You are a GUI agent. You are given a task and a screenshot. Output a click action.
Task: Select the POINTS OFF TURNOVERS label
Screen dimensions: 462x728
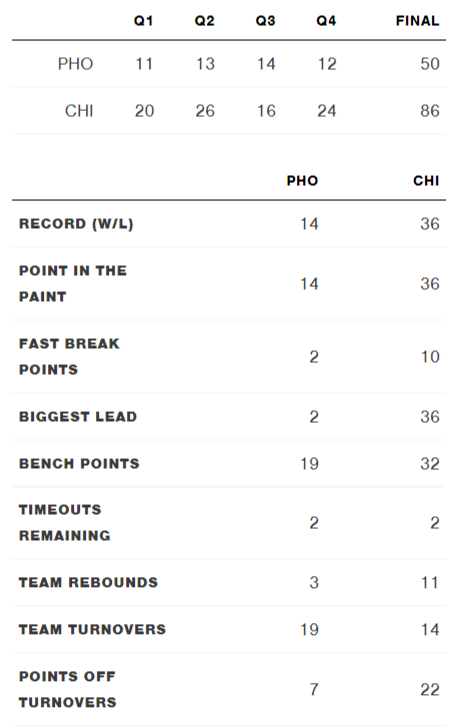click(68, 689)
